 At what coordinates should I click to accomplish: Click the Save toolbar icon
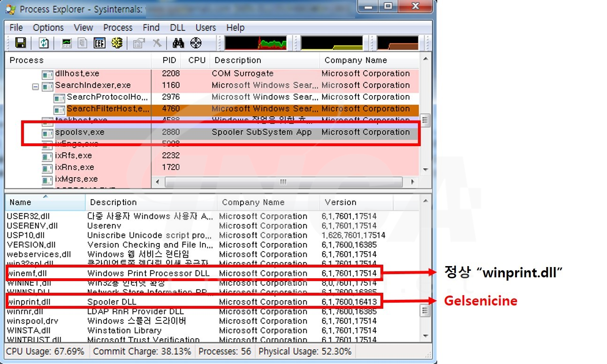coord(20,44)
